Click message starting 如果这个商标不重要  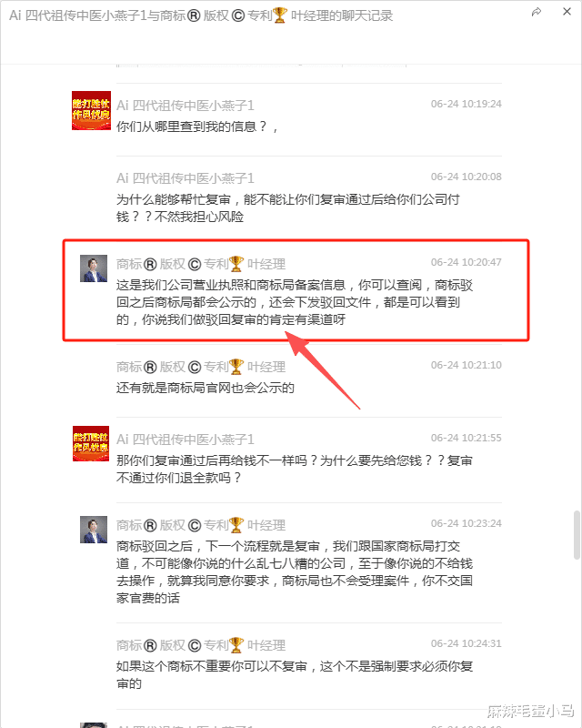click(x=295, y=674)
